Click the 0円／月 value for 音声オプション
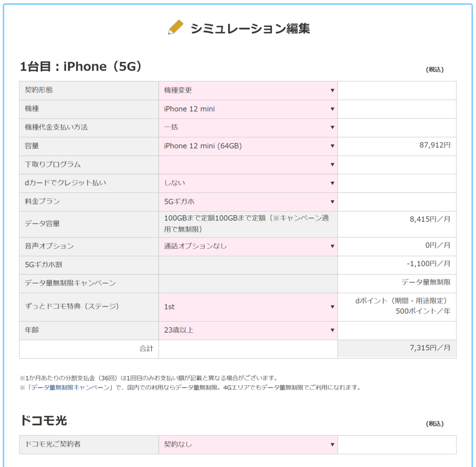476x467 pixels. 437,245
